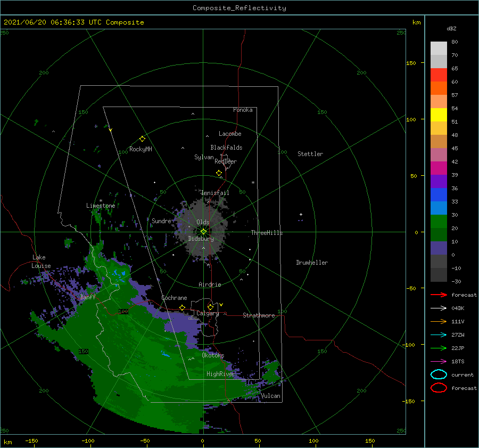Click the 2021/06/20 06:36:33 UTC timestamp

pos(73,22)
